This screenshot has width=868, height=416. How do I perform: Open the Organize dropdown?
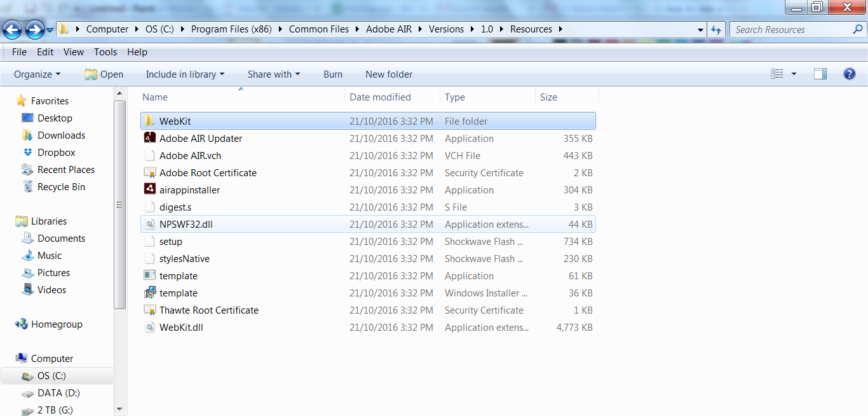tap(37, 74)
